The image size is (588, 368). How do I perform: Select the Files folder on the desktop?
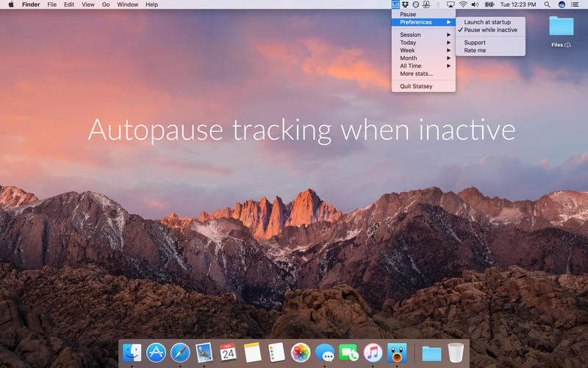[x=562, y=32]
